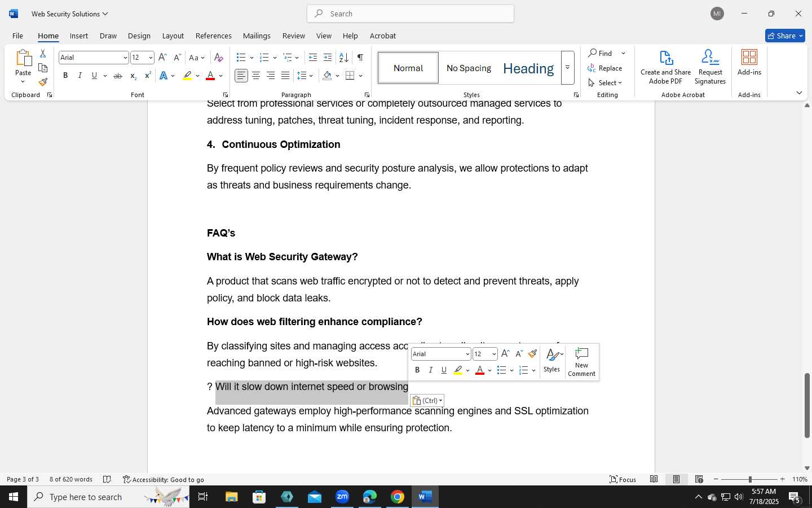Open ribbon font size dropdown
812x508 pixels.
click(151, 58)
